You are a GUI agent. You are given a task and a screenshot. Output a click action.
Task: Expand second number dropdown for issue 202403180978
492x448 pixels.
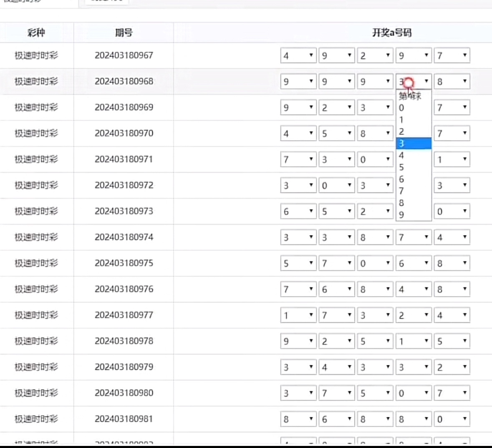click(336, 341)
